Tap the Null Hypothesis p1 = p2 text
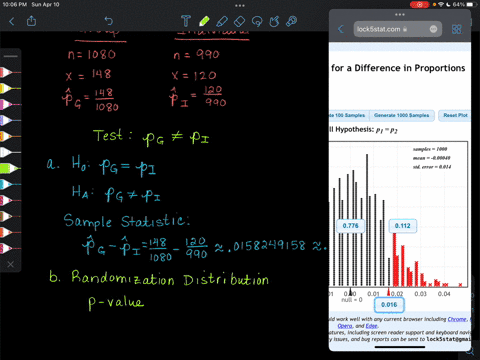The height and width of the screenshot is (360, 480). click(x=363, y=130)
